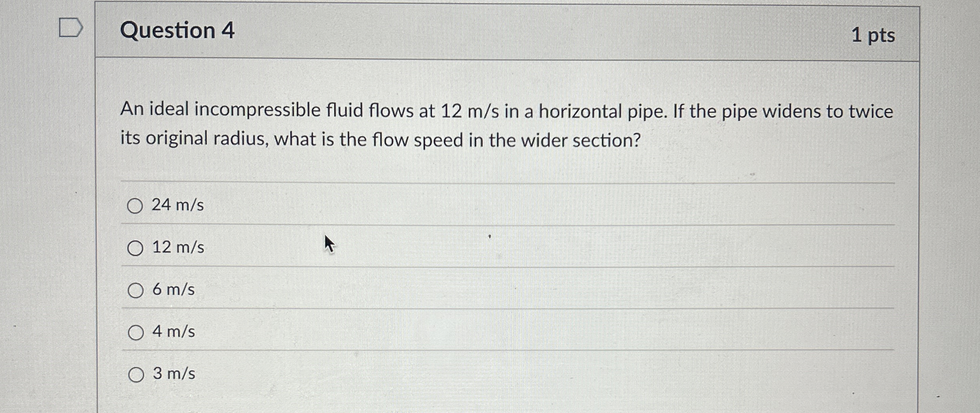Click the 12 m/s answer text

(178, 248)
